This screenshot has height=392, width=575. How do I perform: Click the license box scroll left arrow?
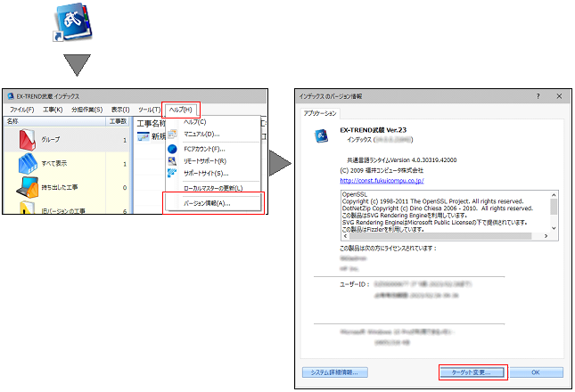coord(345,236)
